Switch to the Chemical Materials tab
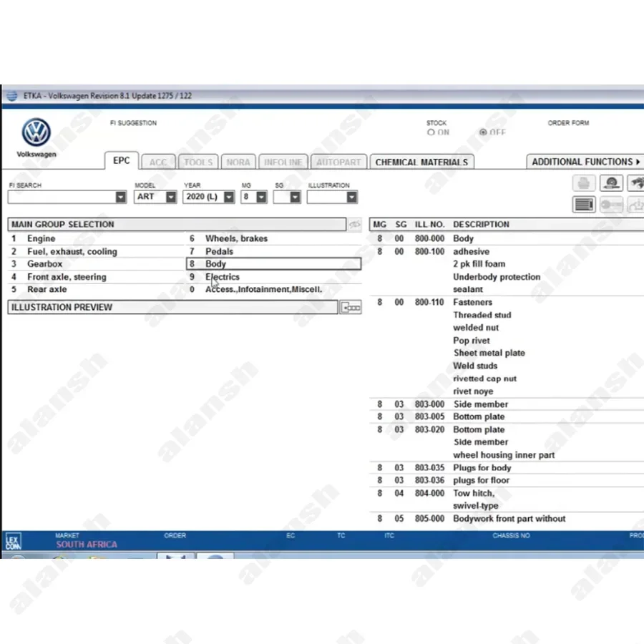The width and height of the screenshot is (644, 644). click(421, 162)
